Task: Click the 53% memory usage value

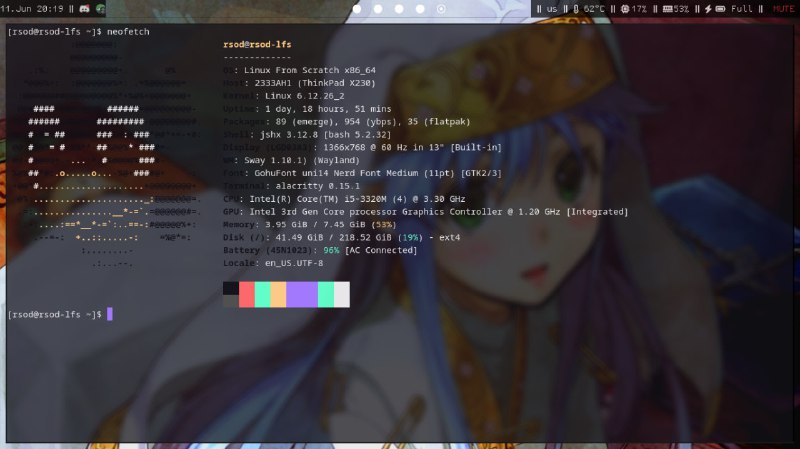Action: [681, 9]
